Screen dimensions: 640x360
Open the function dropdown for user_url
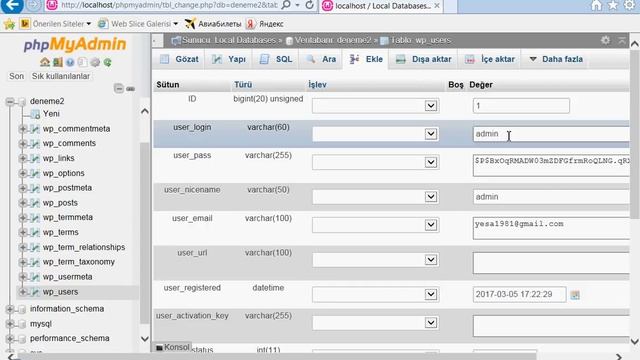pyautogui.click(x=376, y=260)
